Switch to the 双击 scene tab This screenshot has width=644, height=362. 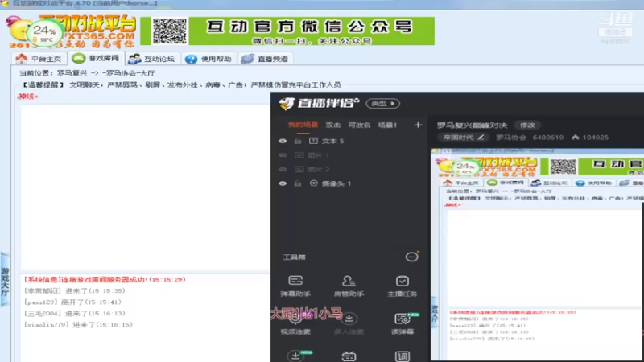[332, 125]
